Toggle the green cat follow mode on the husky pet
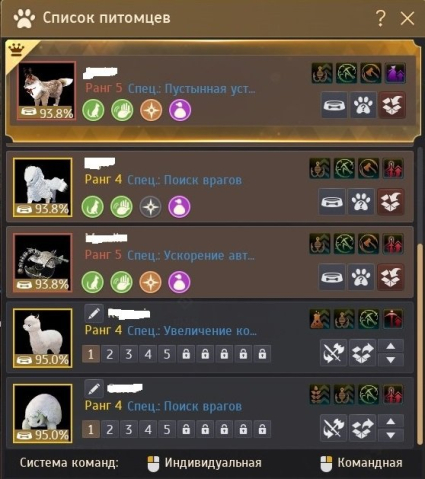 [93, 110]
